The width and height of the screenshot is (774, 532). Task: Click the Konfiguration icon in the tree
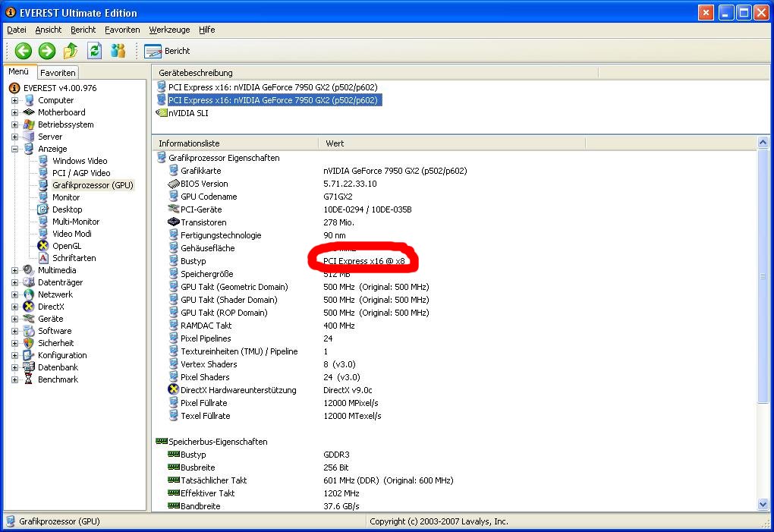point(29,355)
